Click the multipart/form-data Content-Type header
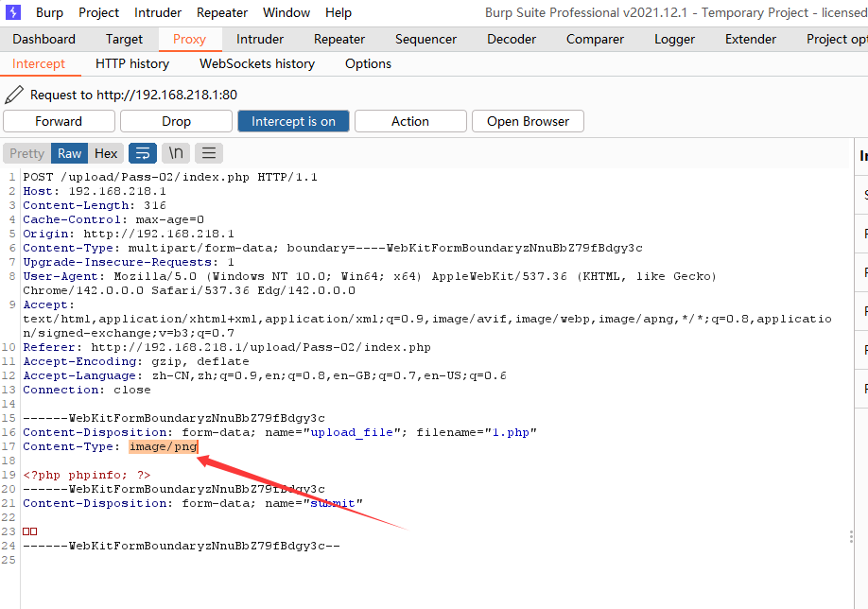The height and width of the screenshot is (609, 868). (333, 248)
